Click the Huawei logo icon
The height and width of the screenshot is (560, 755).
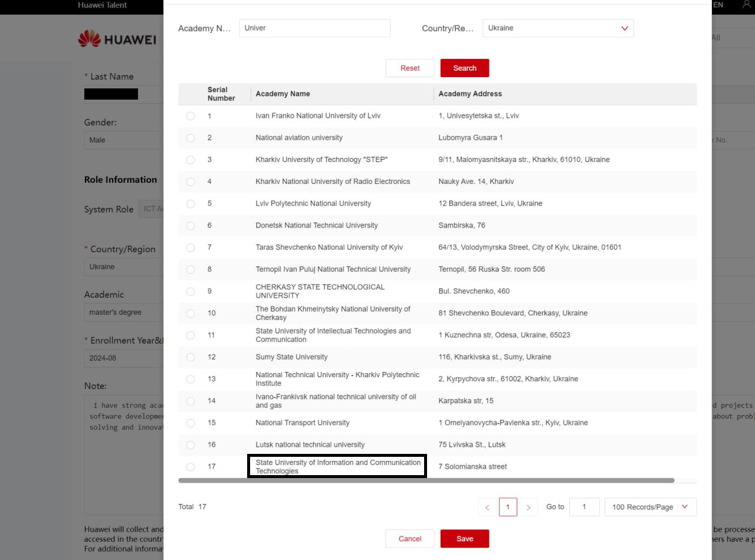[x=90, y=39]
